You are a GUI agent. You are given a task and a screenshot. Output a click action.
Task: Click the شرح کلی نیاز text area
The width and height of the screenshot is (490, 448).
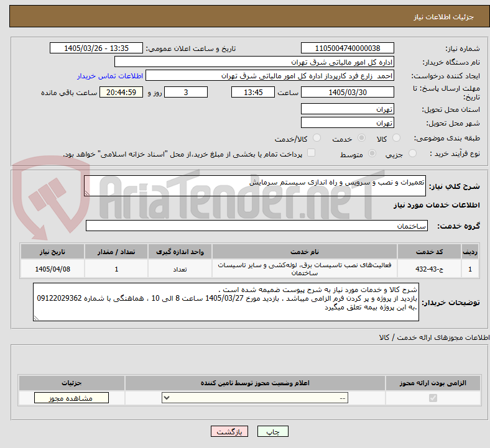255,186
